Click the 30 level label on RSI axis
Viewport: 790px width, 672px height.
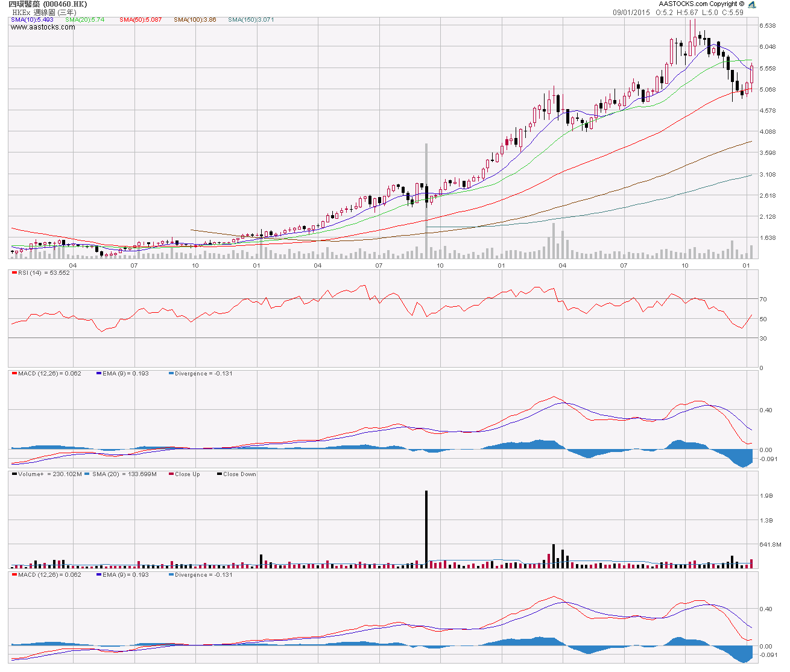(x=763, y=339)
